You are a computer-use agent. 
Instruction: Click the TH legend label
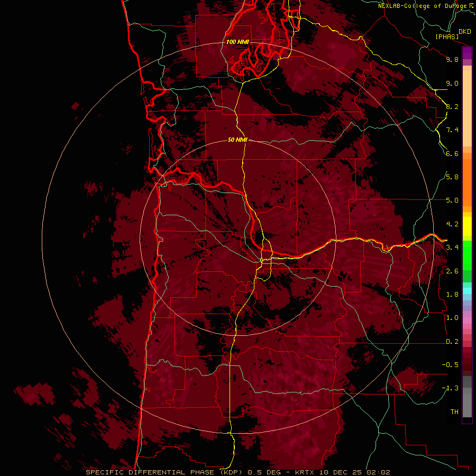(x=454, y=412)
